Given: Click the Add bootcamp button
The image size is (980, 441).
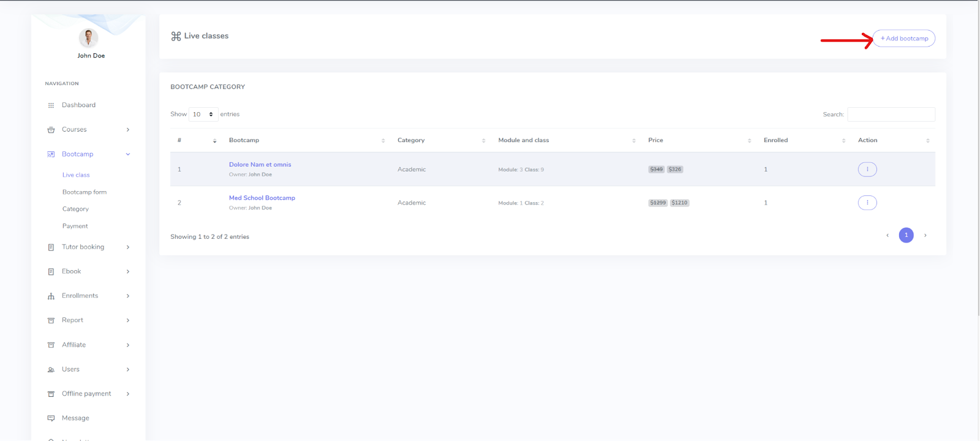Looking at the screenshot, I should click(x=903, y=39).
